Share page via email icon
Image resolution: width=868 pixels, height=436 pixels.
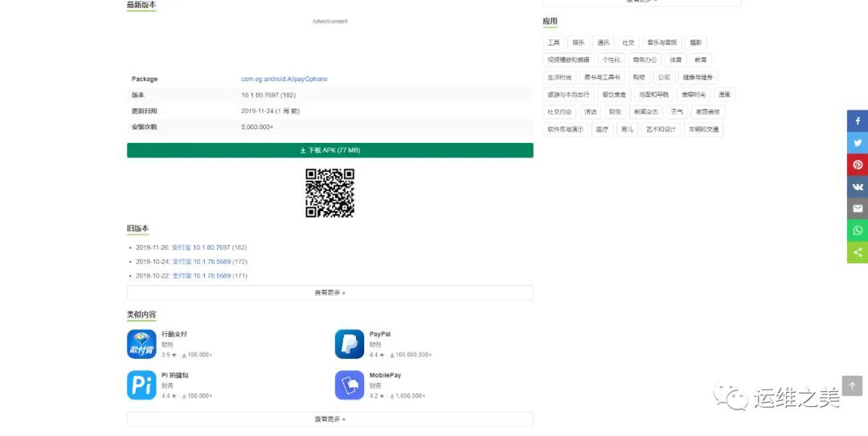click(x=858, y=209)
